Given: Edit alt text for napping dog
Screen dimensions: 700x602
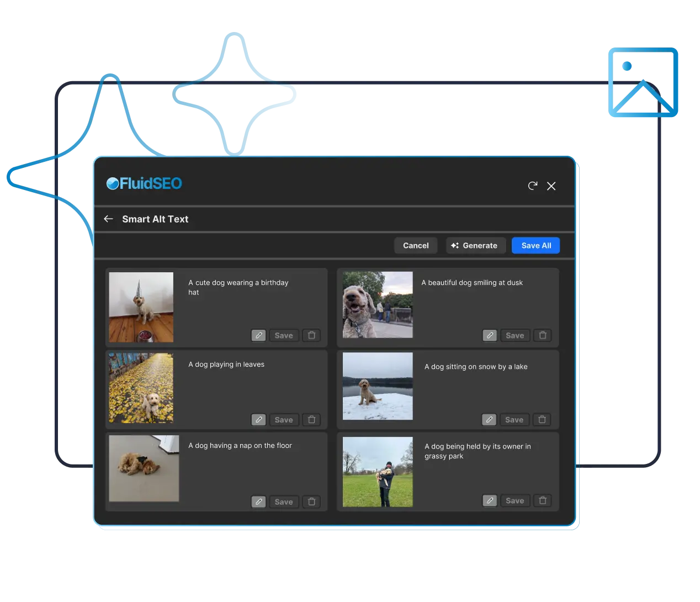Looking at the screenshot, I should pyautogui.click(x=258, y=501).
